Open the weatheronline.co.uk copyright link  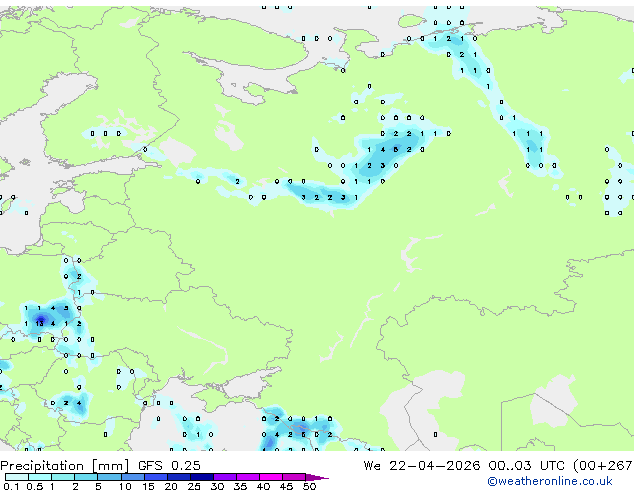(x=550, y=481)
